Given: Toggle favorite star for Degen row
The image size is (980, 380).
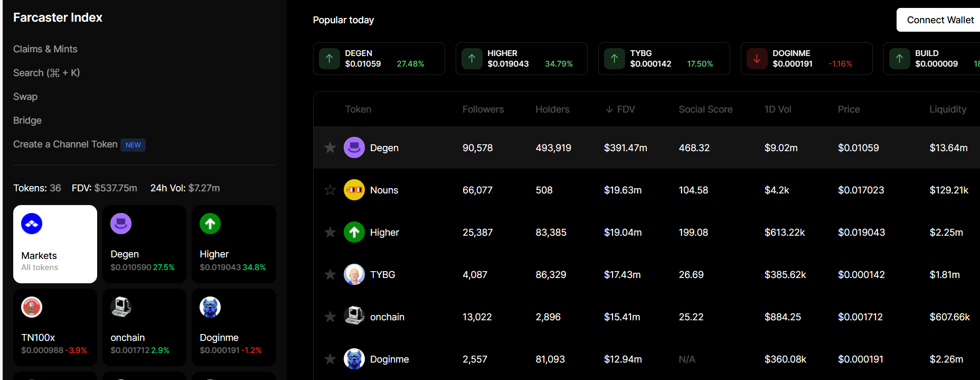Looking at the screenshot, I should (330, 147).
